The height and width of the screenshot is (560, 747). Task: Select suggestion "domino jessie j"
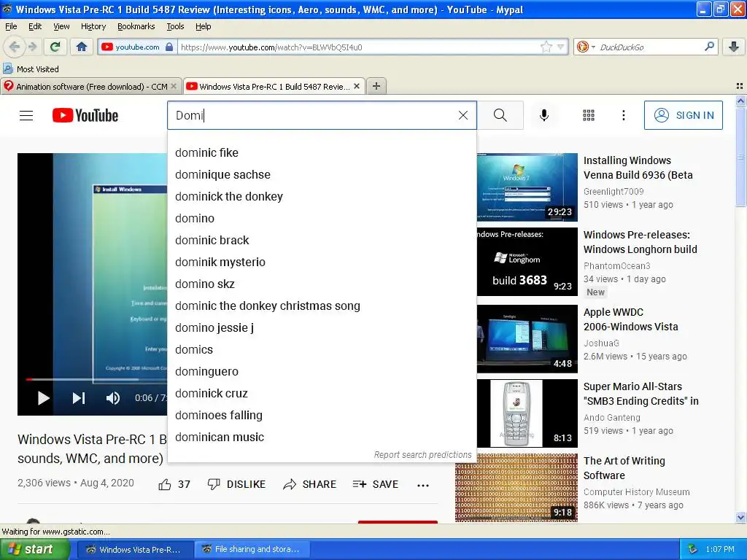click(322, 328)
